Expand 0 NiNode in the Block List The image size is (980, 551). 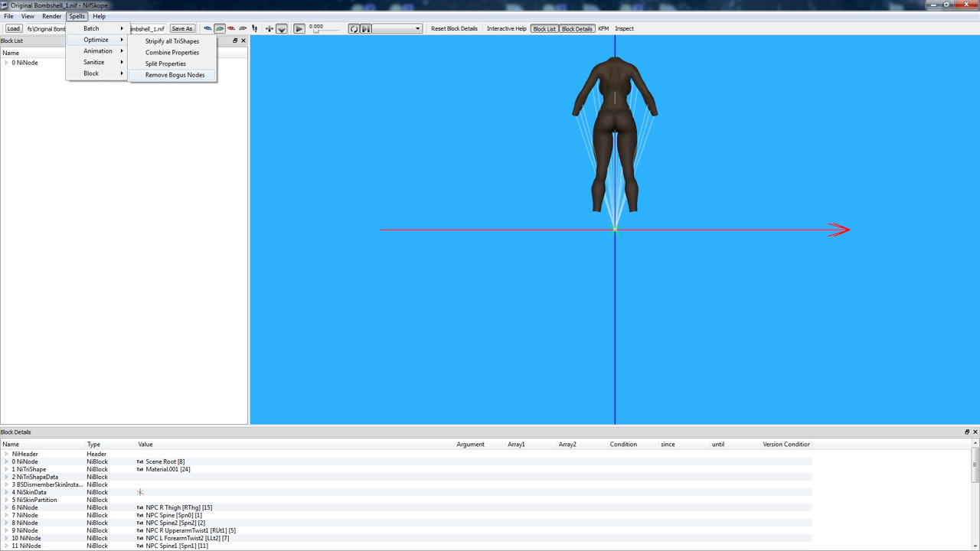click(6, 63)
